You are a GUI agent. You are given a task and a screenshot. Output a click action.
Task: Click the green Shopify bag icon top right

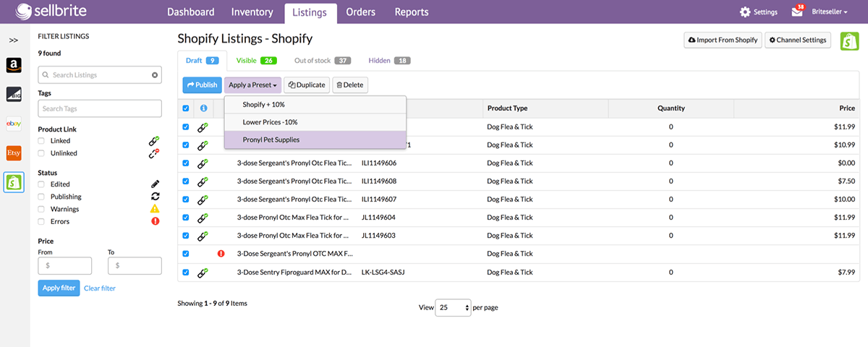pyautogui.click(x=849, y=41)
